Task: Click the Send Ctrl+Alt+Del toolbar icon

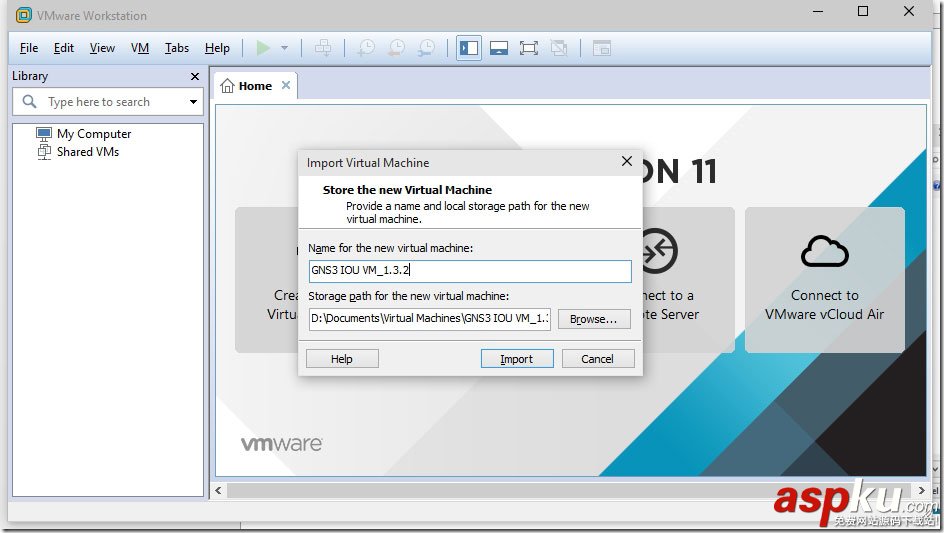Action: click(x=323, y=48)
